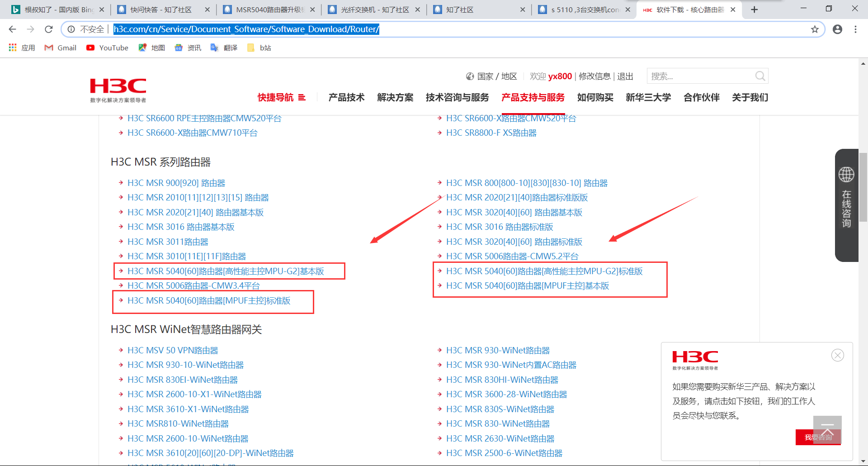Open the 产品技术 menu
868x466 pixels.
346,97
